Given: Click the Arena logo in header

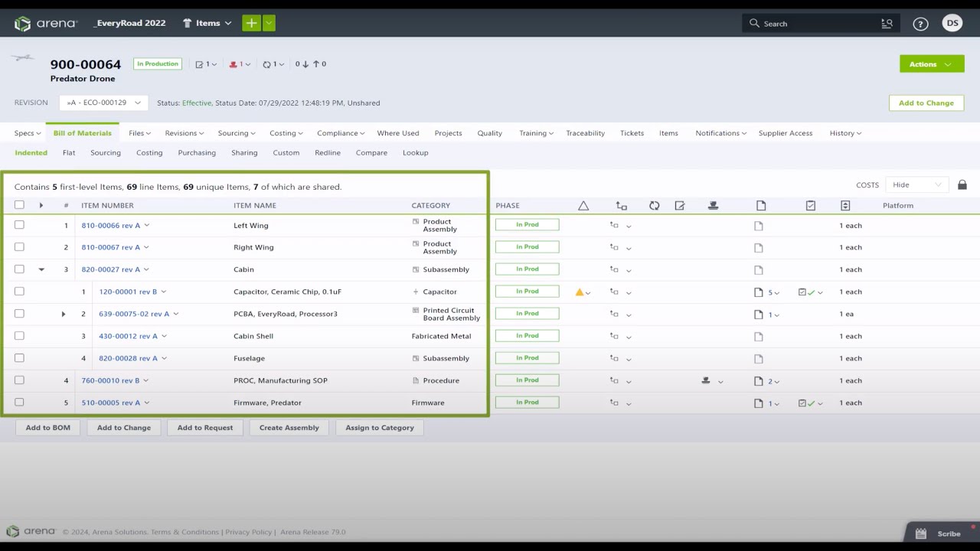Looking at the screenshot, I should (46, 24).
